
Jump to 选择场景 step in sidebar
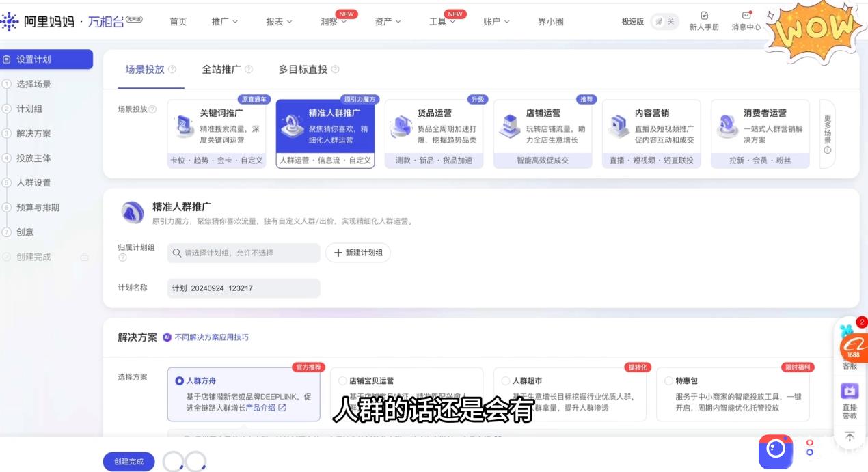pyautogui.click(x=33, y=85)
